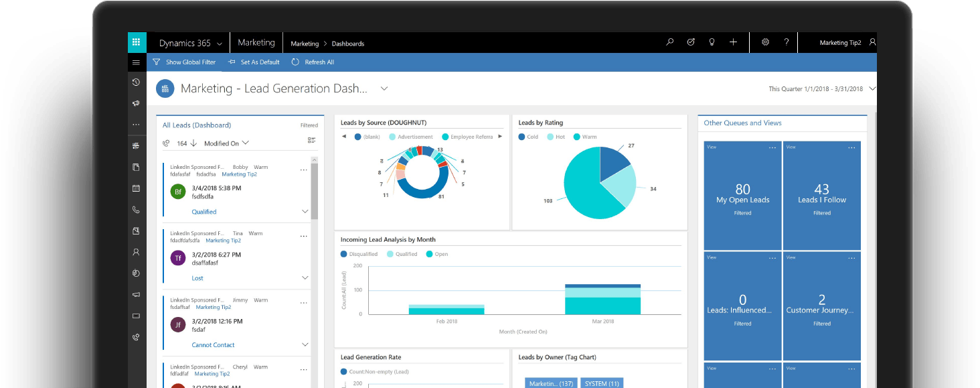Click the clipboard pages icon in sidebar
The height and width of the screenshot is (388, 980).
pyautogui.click(x=136, y=167)
